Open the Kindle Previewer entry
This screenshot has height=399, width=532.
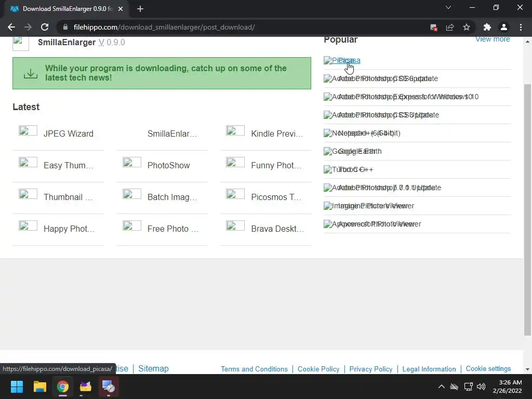pyautogui.click(x=277, y=134)
